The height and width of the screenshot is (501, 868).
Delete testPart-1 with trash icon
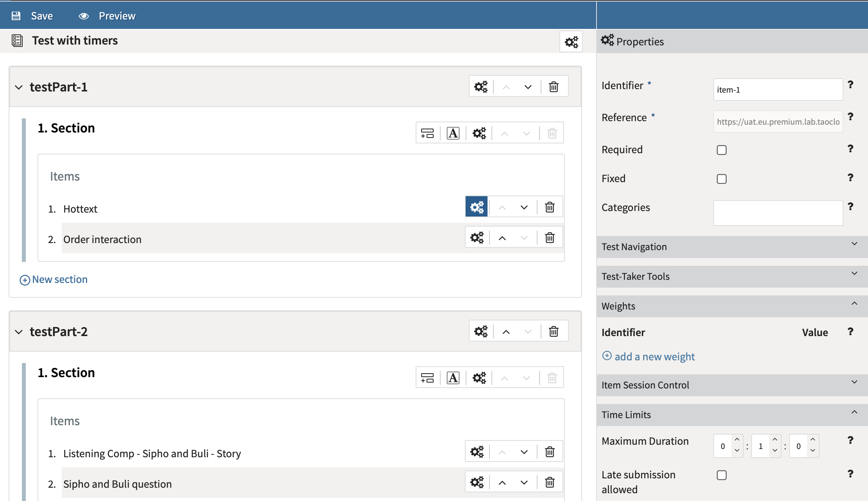554,87
